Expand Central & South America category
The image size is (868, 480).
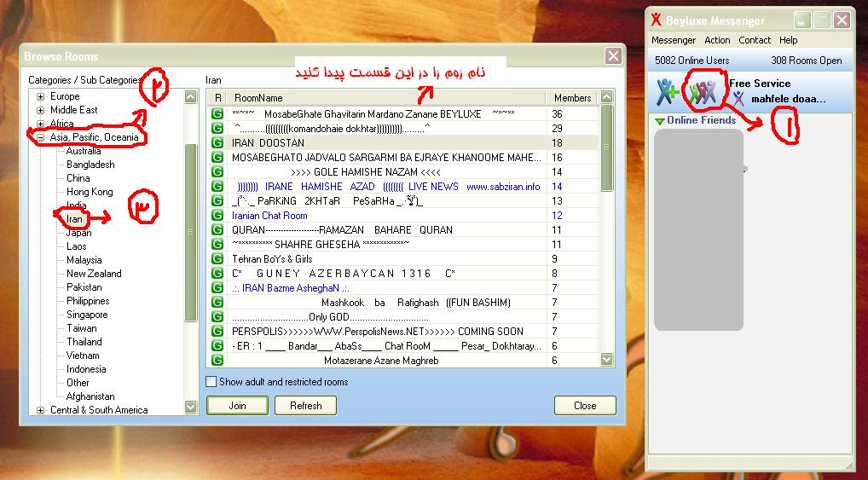(x=40, y=410)
